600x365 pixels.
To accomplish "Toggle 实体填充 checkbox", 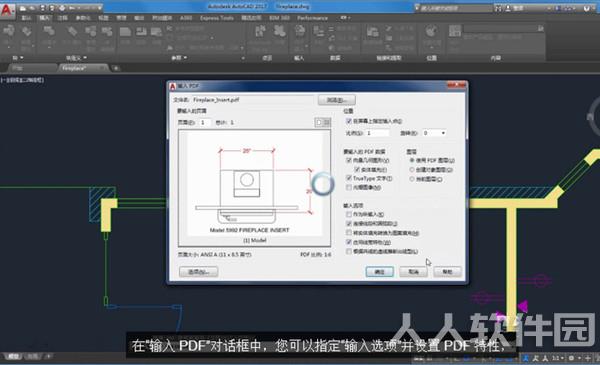I will click(357, 169).
